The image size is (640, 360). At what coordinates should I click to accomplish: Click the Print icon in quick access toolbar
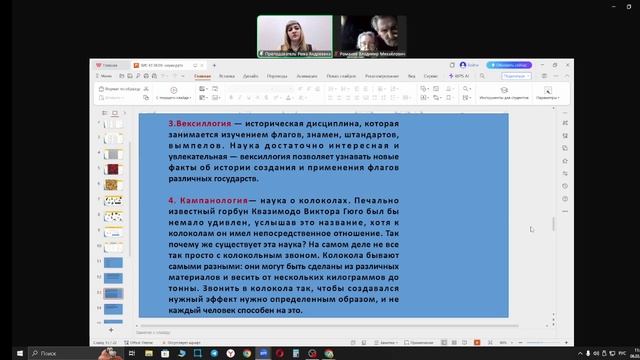tap(146, 76)
